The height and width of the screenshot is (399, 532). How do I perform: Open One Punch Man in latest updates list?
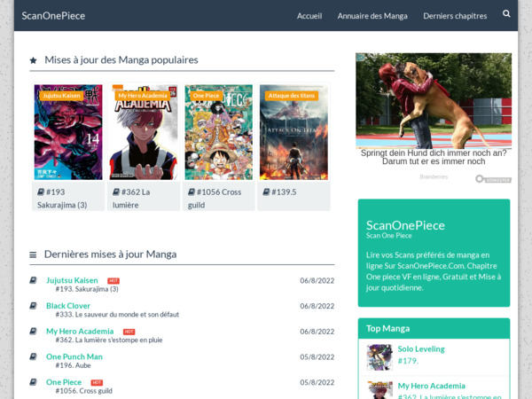[x=74, y=356]
